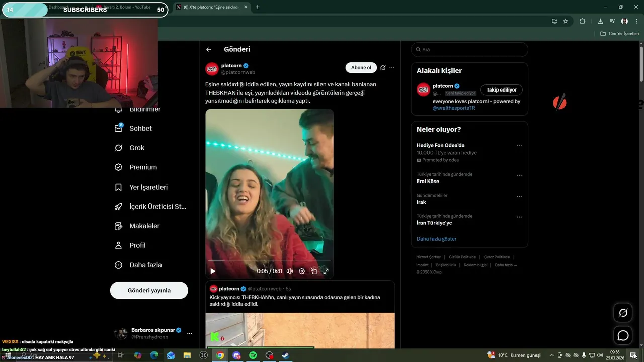The image size is (644, 362).
Task: Open Chrome downloads icon
Action: (x=600, y=21)
